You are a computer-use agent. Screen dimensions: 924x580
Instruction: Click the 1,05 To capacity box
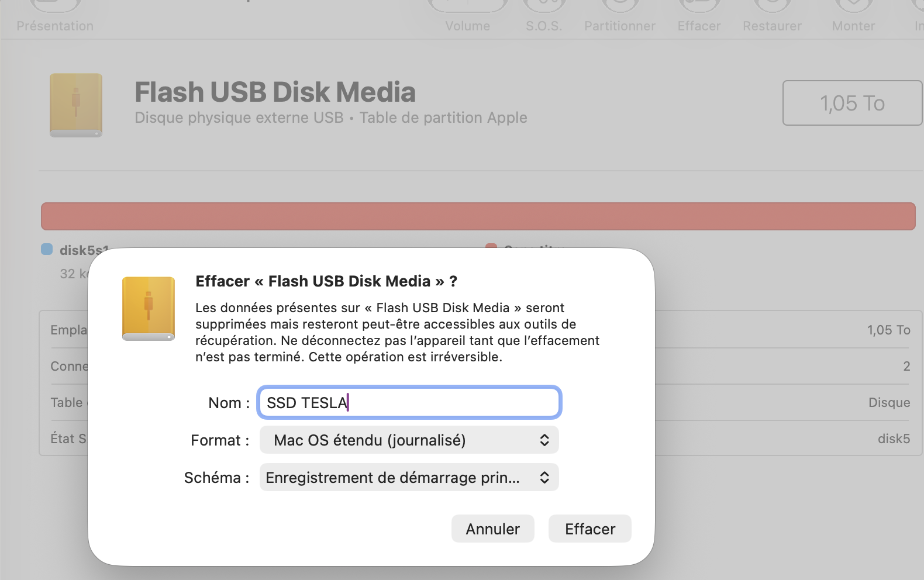pos(852,103)
